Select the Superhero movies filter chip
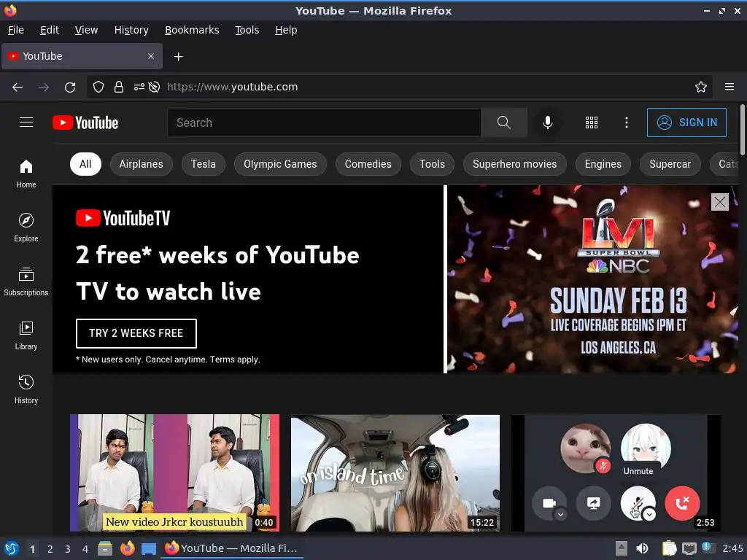 (x=514, y=164)
